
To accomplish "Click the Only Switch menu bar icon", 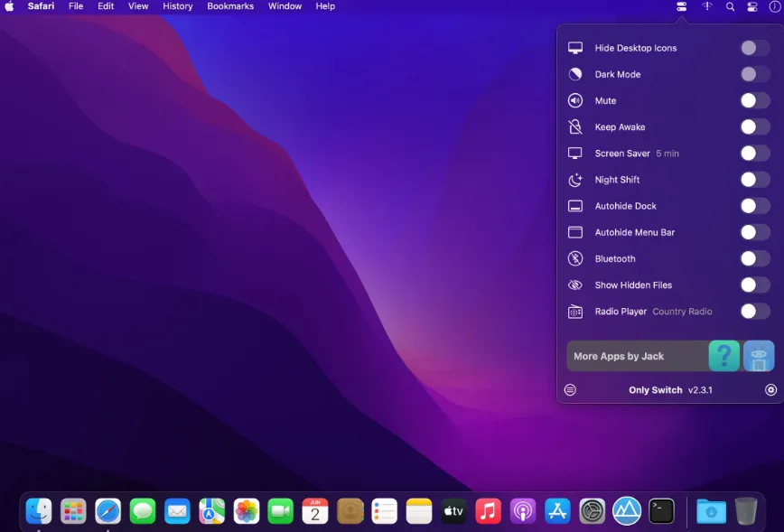I will point(682,6).
